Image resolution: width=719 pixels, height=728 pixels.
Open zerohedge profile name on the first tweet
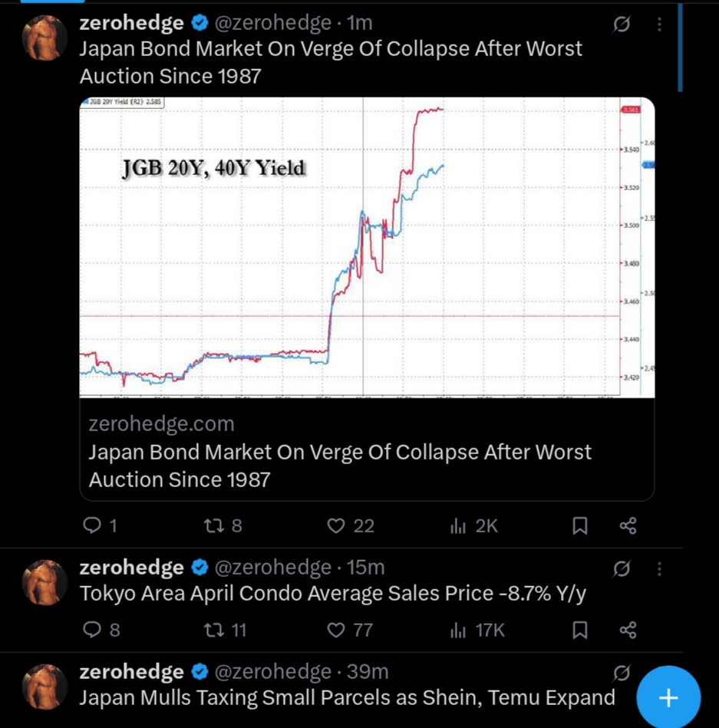click(131, 23)
